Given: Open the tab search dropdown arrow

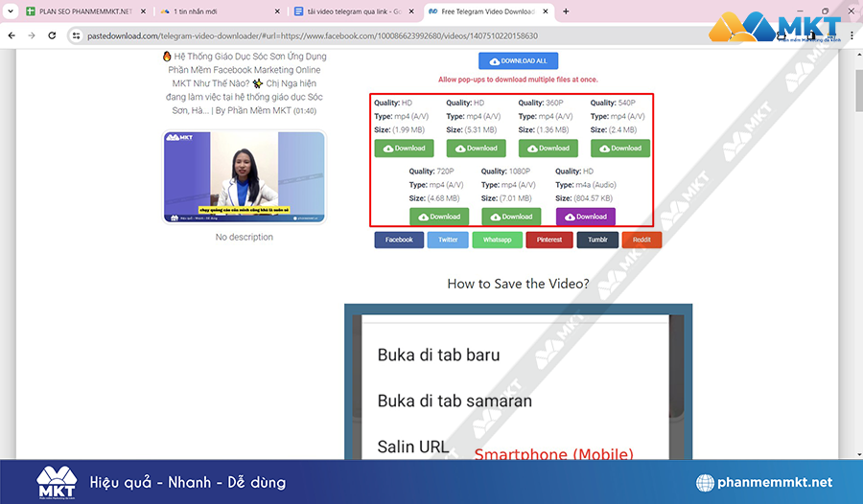Looking at the screenshot, I should [x=10, y=11].
